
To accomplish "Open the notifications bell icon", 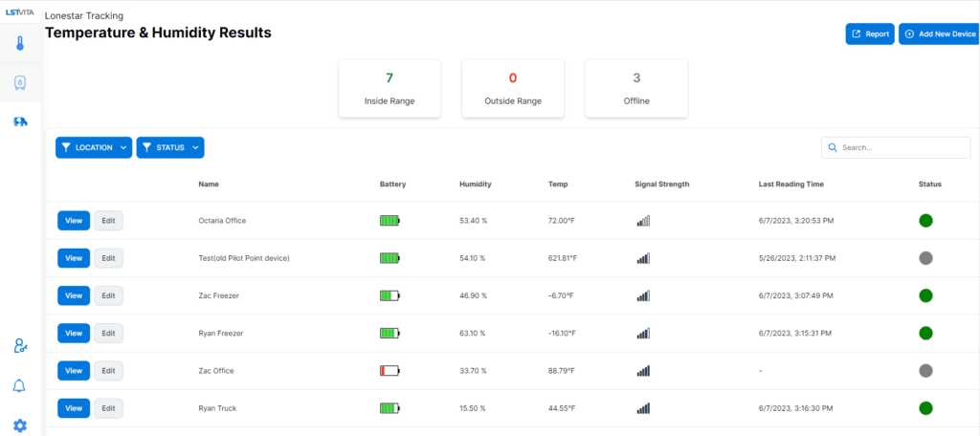I will click(20, 386).
